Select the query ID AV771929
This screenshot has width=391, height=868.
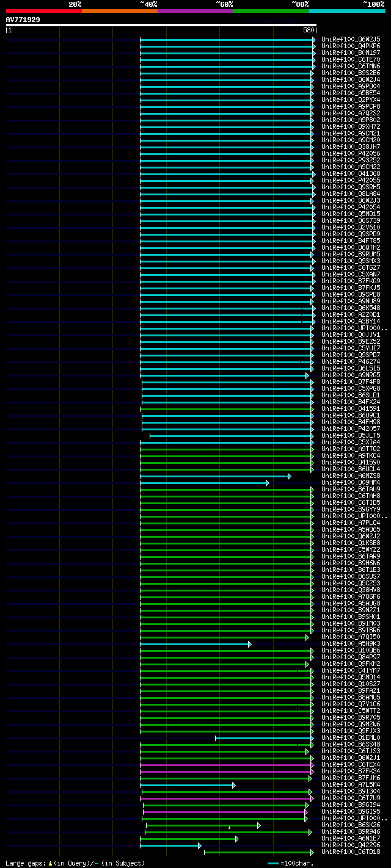click(x=23, y=20)
